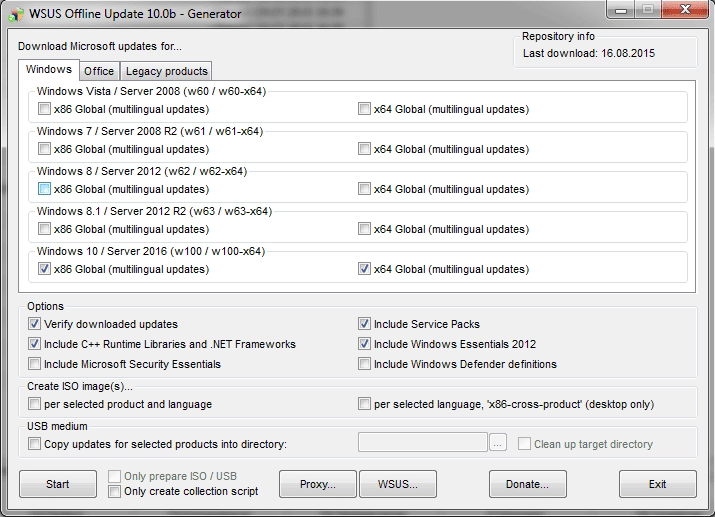The image size is (715, 517).
Task: Check ISO per selected product and language
Action: (x=34, y=404)
